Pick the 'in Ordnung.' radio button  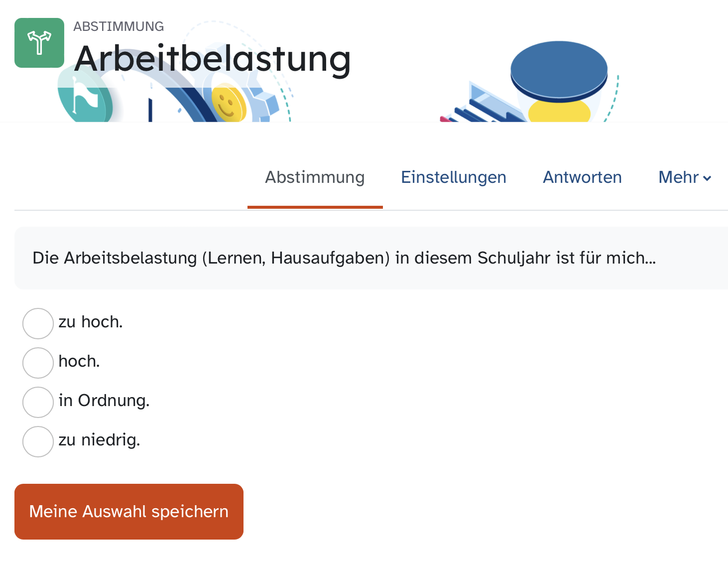pyautogui.click(x=38, y=402)
